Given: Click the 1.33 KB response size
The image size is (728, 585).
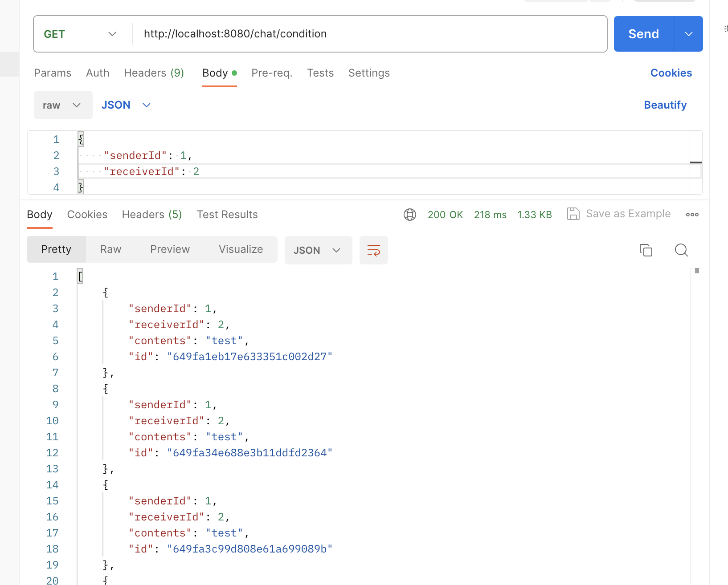Looking at the screenshot, I should click(x=535, y=215).
